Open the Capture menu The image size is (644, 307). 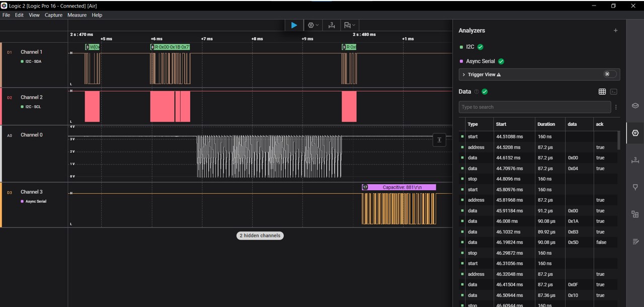point(53,15)
